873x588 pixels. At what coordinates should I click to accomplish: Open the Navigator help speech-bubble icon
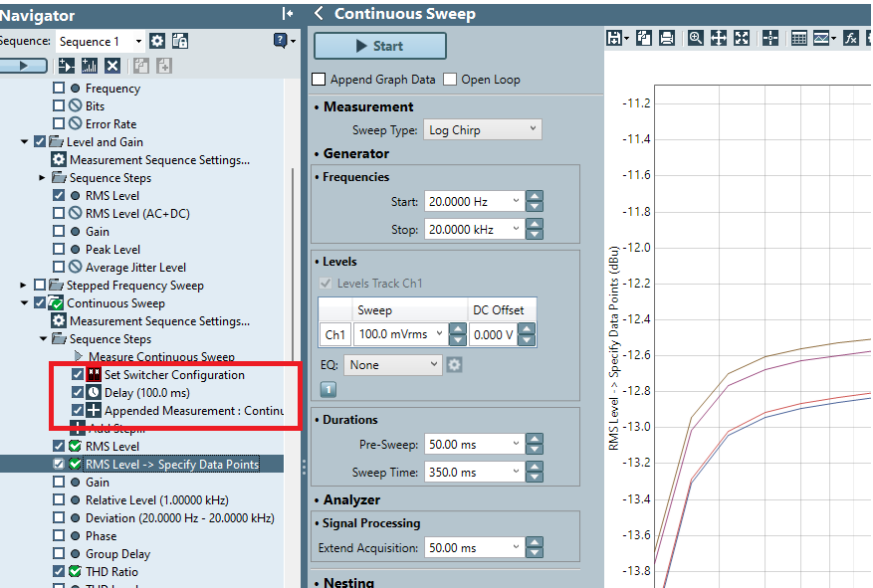[280, 40]
